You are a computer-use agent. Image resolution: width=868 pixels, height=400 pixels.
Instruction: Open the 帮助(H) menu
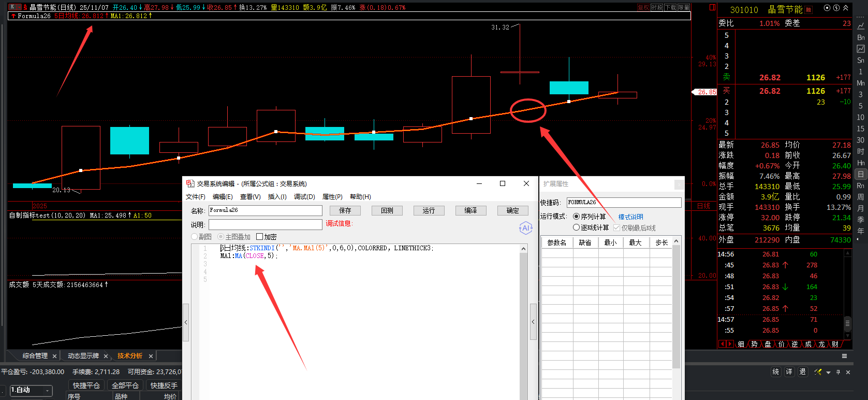coord(360,197)
